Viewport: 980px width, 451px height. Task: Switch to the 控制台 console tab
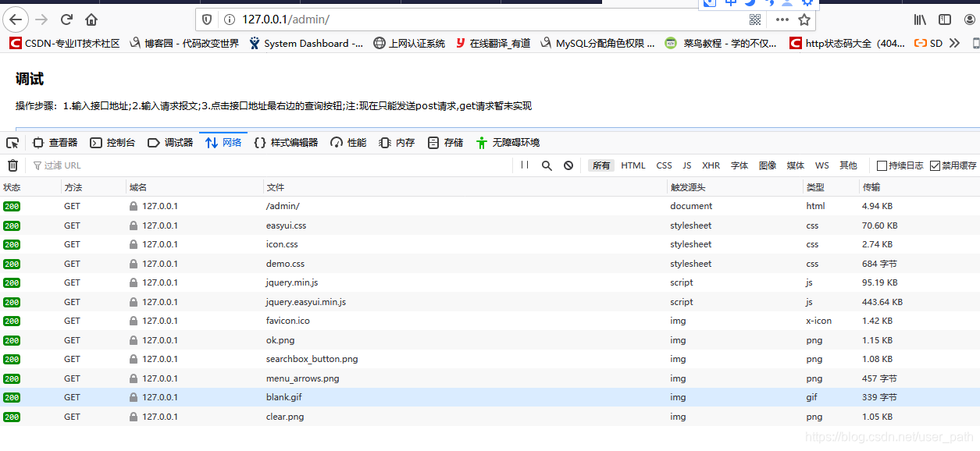(x=112, y=143)
